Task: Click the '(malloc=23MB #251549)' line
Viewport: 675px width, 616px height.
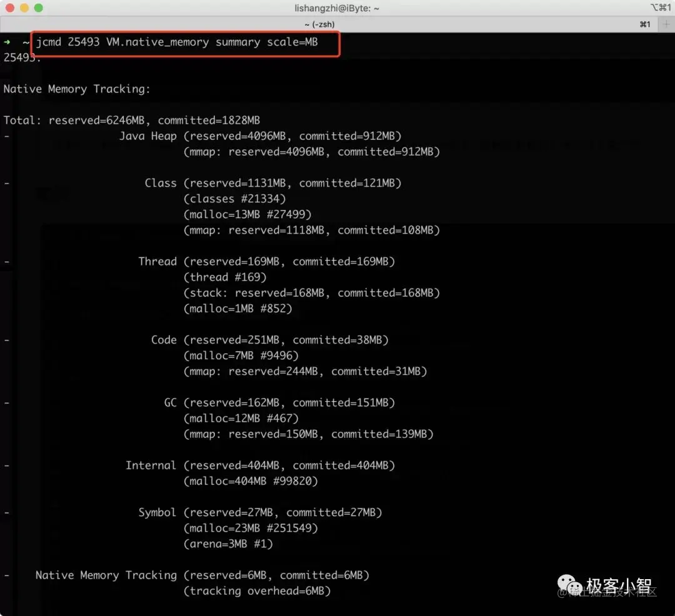Action: click(x=251, y=529)
